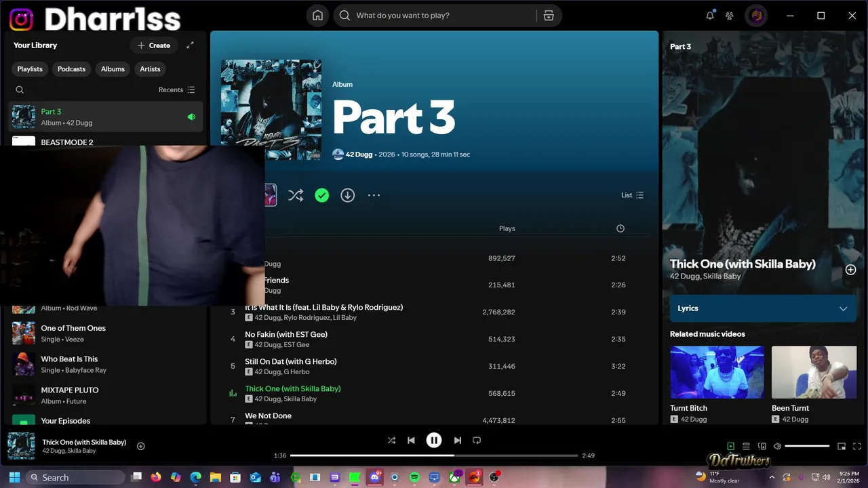Open Been Turnt music video thumbnail
868x488 pixels.
pyautogui.click(x=814, y=372)
